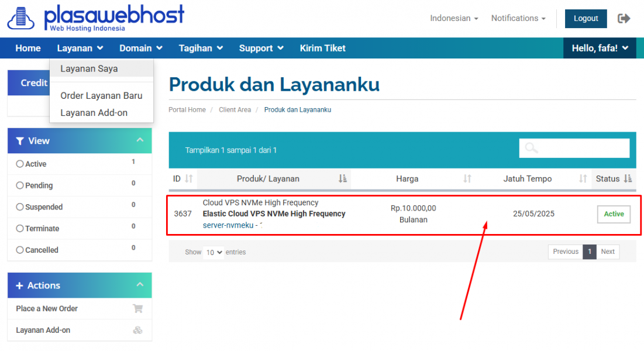Sort by Harga column icon
644x351 pixels.
[467, 179]
